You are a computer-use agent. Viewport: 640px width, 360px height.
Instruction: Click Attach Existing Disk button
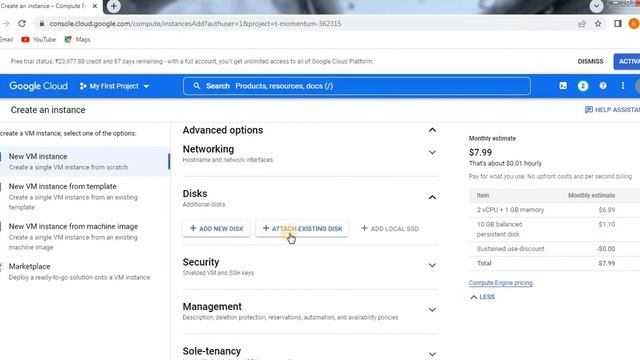[x=302, y=229]
